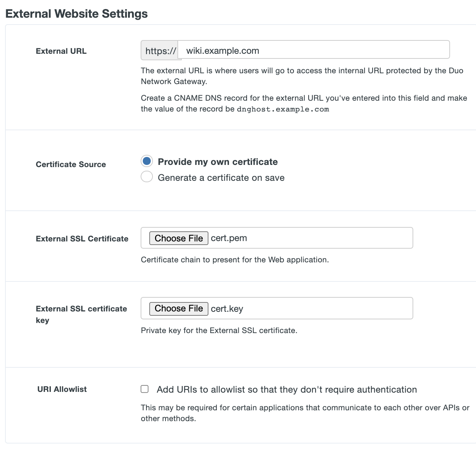476x450 pixels.
Task: Click the certificate chain description text
Action: coord(235,259)
